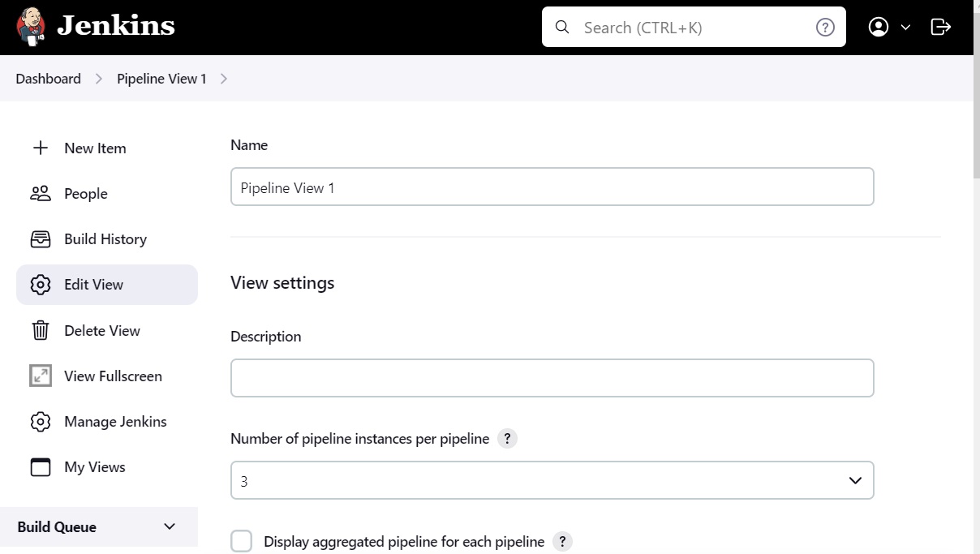Viewport: 980px width, 554px height.
Task: Collapse the Build Queue panel chevron
Action: (170, 526)
